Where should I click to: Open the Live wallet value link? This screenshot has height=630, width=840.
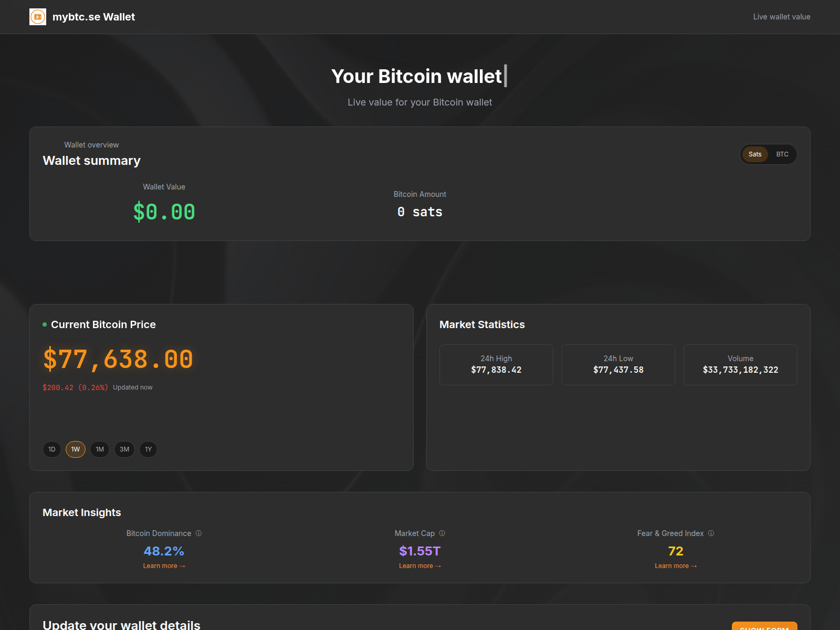(x=782, y=17)
